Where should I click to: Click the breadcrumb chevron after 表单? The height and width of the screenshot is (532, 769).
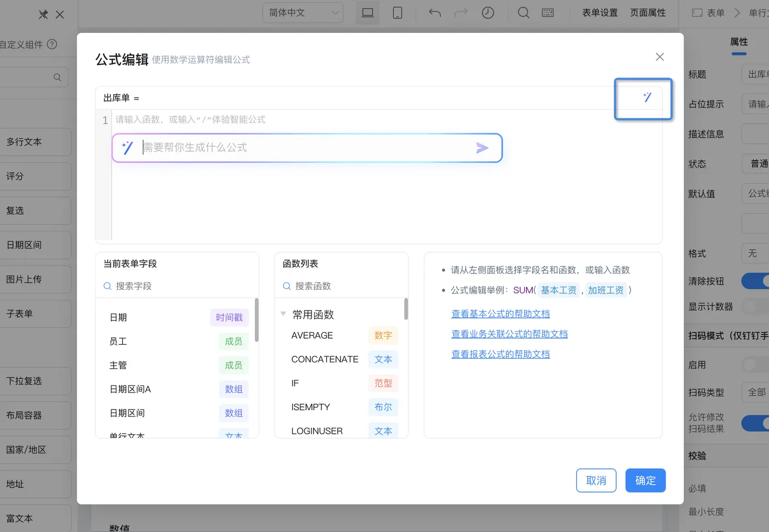(x=737, y=13)
